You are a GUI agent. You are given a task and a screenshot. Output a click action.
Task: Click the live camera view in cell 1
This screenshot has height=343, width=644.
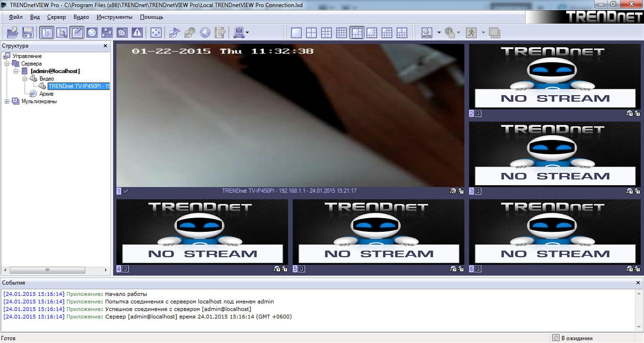pyautogui.click(x=290, y=115)
